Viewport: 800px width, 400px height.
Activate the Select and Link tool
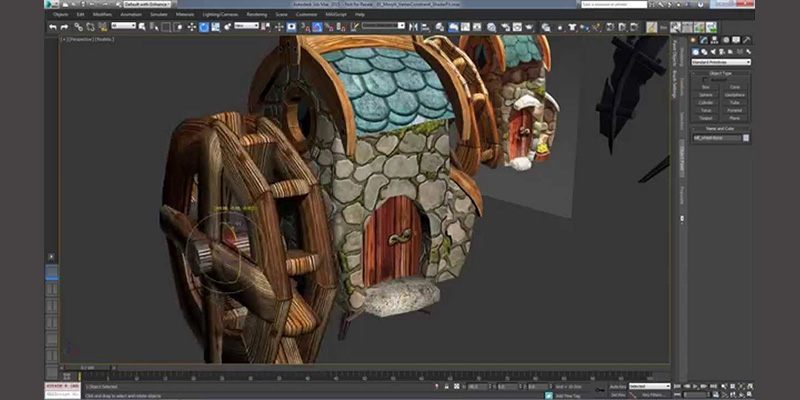pos(79,27)
